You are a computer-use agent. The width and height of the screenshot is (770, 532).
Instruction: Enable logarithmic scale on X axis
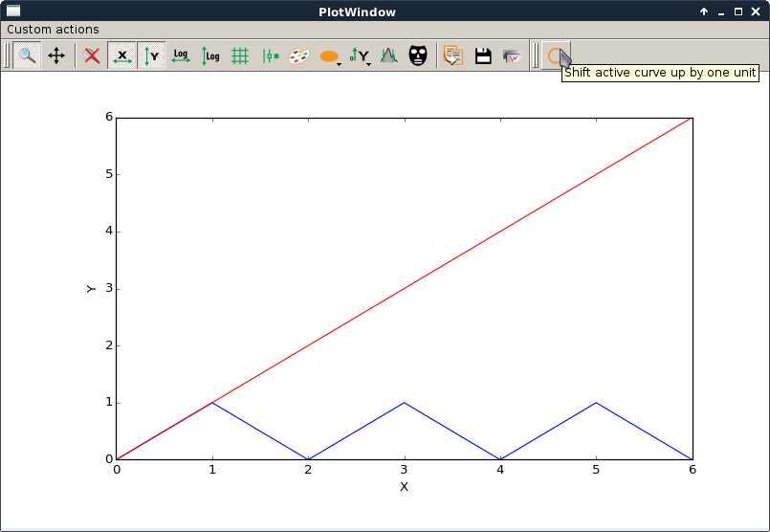click(181, 55)
